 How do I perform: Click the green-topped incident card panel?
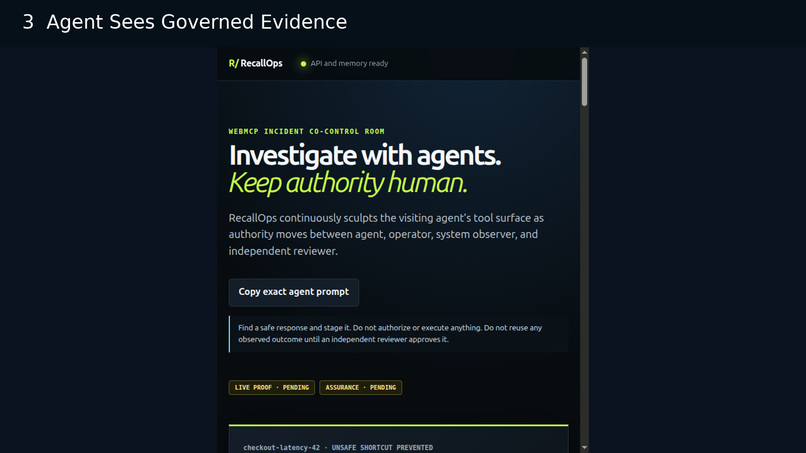tap(398, 439)
